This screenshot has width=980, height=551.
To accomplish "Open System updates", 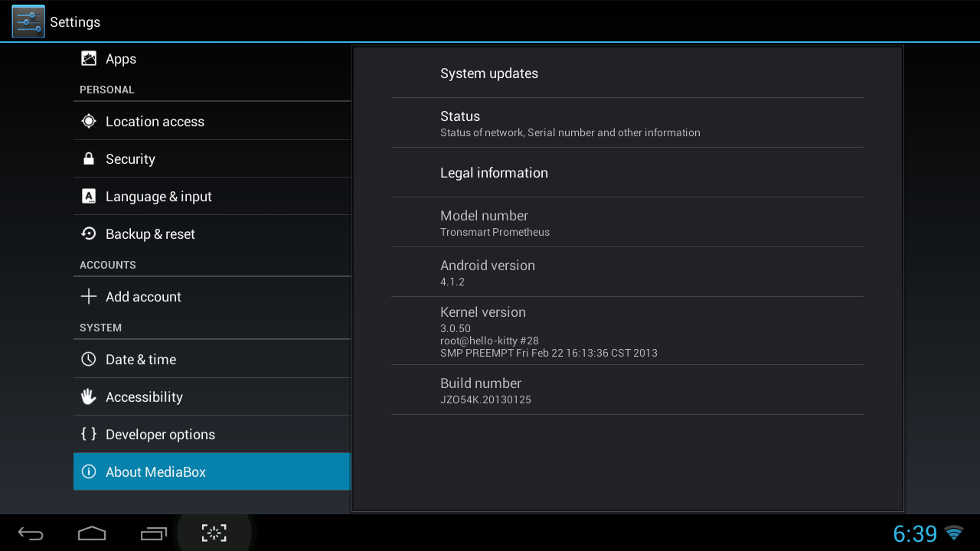I will (627, 73).
